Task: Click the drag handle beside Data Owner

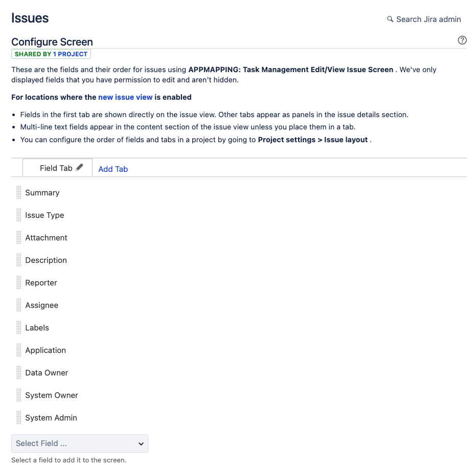Action: 19,372
